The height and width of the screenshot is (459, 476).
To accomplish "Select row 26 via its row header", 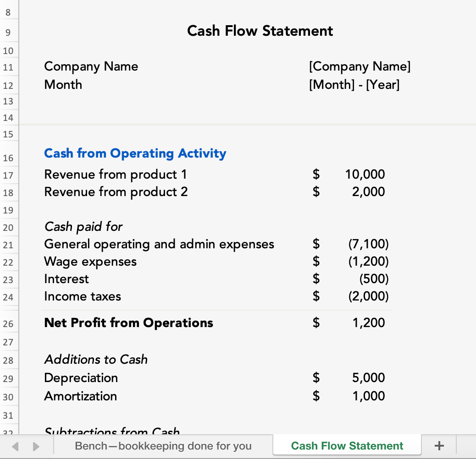I will pyautogui.click(x=8, y=324).
